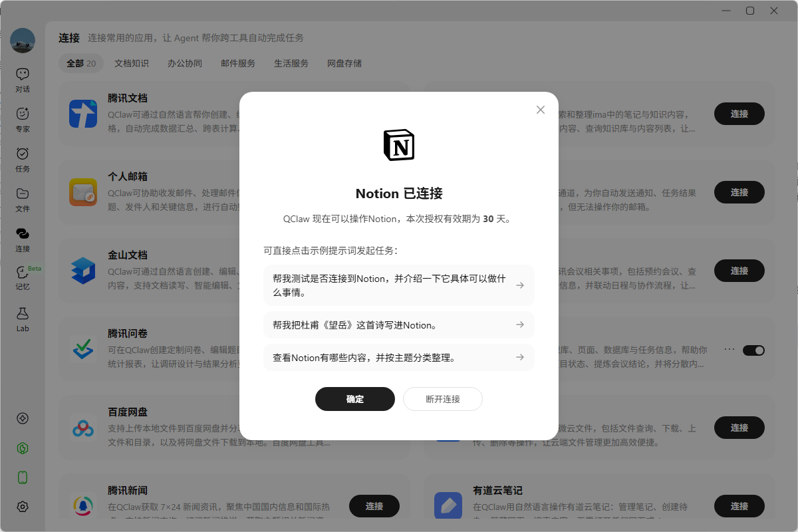Image resolution: width=798 pixels, height=532 pixels.
Task: Open the Lab flask sidebar icon
Action: click(x=23, y=319)
